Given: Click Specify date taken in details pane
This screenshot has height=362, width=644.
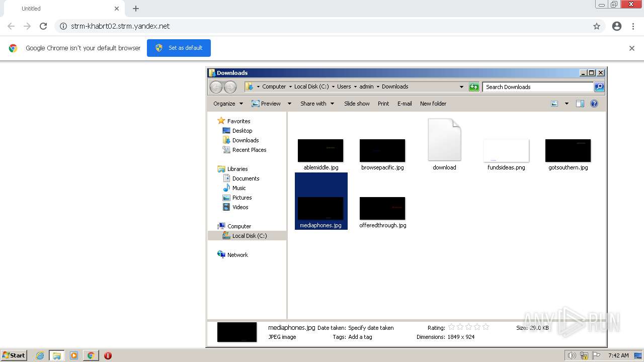Looking at the screenshot, I should (x=371, y=328).
